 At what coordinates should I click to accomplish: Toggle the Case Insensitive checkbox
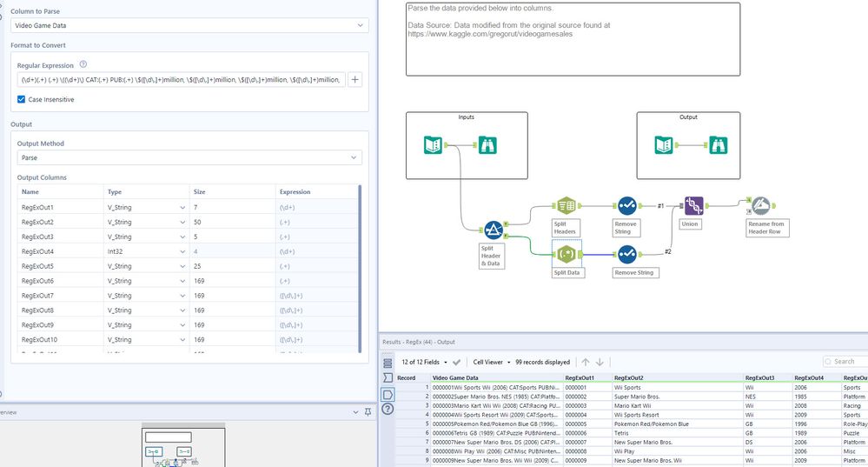(22, 99)
